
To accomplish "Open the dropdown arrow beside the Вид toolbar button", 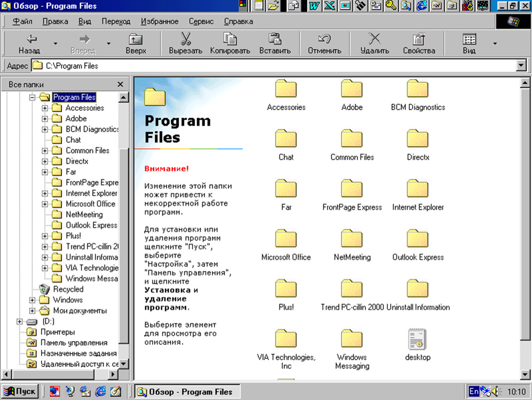I will tap(495, 44).
